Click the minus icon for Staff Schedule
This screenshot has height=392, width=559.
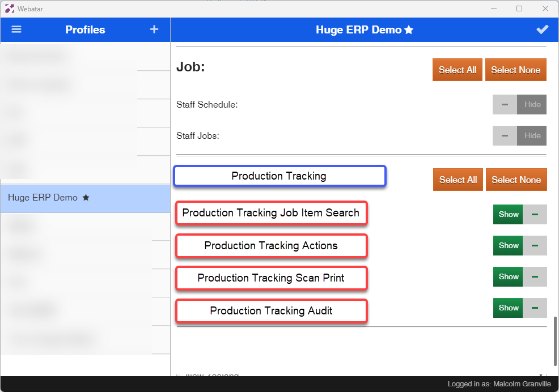505,104
